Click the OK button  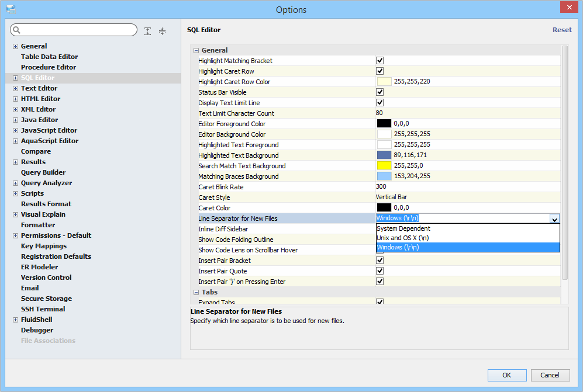click(x=506, y=375)
